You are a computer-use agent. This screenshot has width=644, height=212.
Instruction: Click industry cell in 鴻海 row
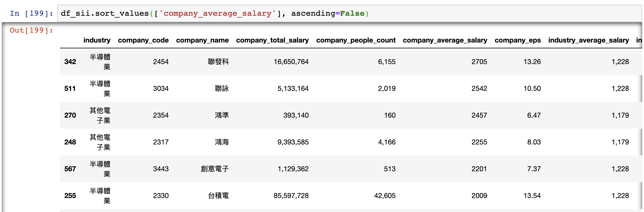click(x=100, y=142)
